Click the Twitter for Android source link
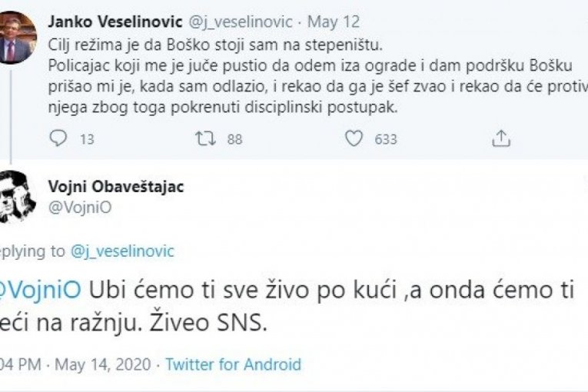 233,364
